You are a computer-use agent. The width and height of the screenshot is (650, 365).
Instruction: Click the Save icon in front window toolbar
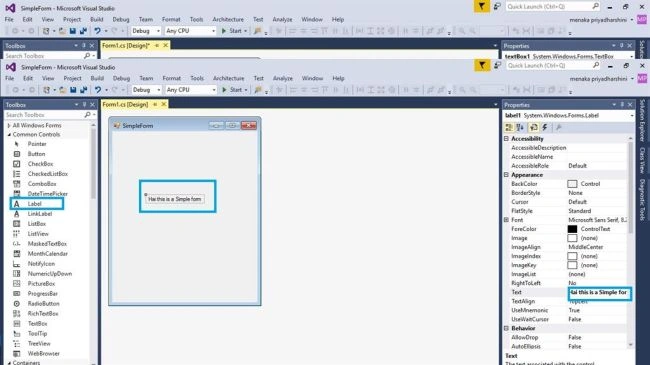tap(73, 90)
